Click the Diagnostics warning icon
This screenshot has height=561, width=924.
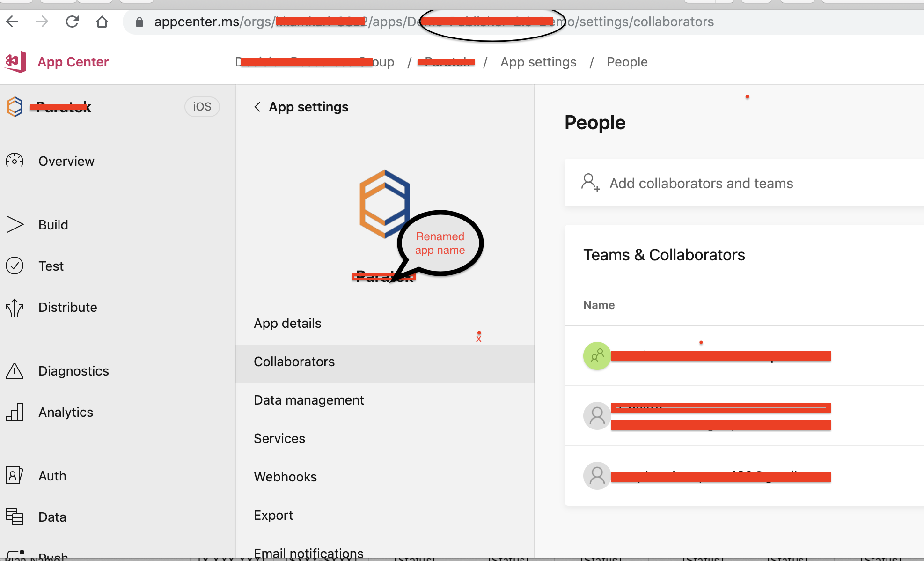[15, 371]
